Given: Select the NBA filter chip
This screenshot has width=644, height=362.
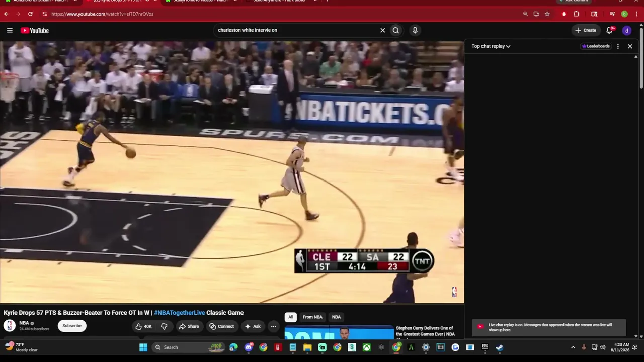Looking at the screenshot, I should pyautogui.click(x=336, y=317).
